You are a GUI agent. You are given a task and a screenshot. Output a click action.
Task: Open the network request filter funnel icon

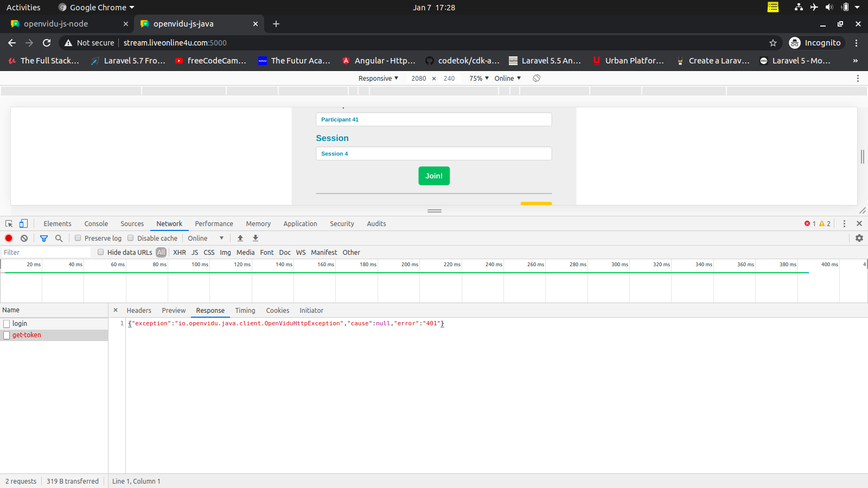(44, 238)
